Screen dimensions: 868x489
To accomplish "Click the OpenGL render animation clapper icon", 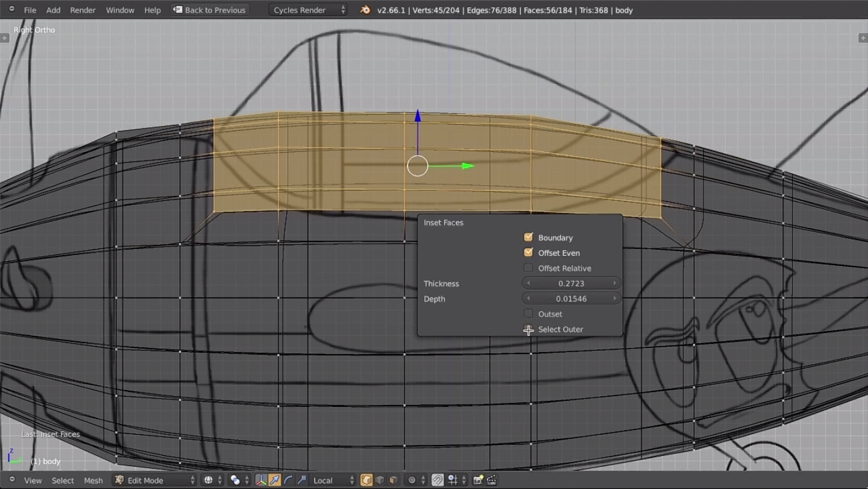I will [x=492, y=480].
